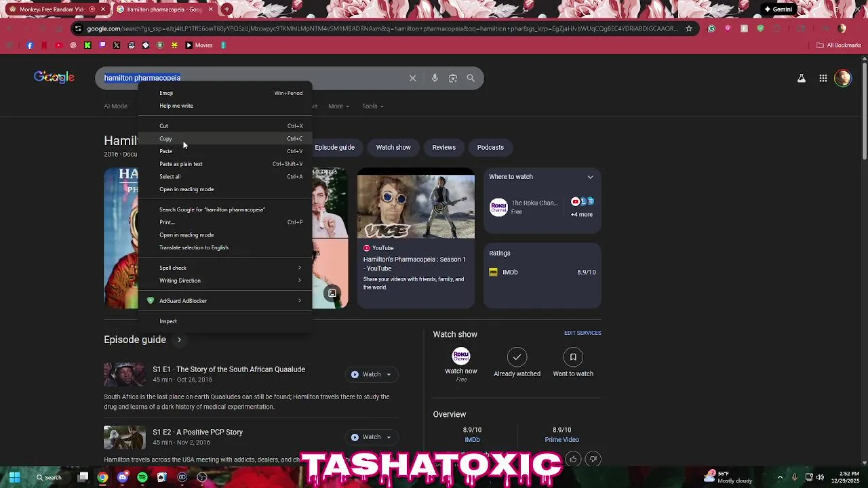Open Spotify from the taskbar
Image resolution: width=868 pixels, height=488 pixels.
click(x=142, y=477)
